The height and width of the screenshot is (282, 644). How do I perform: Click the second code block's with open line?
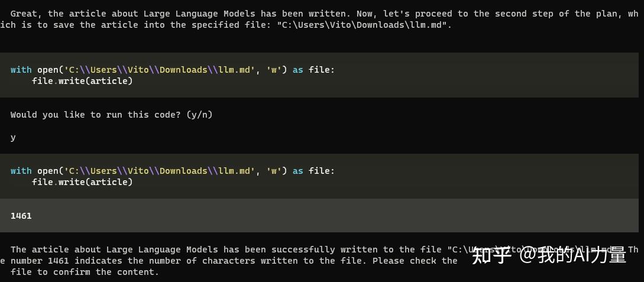coord(173,171)
